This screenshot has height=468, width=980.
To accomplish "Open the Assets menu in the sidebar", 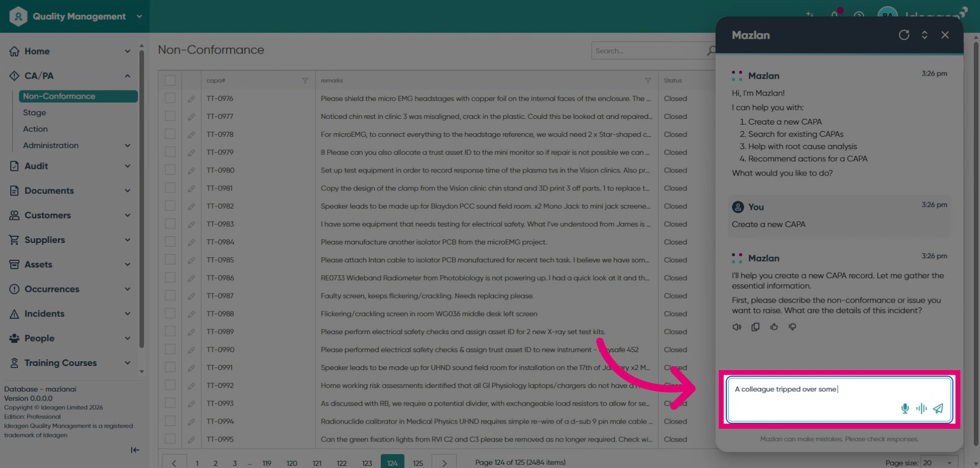I will 70,264.
